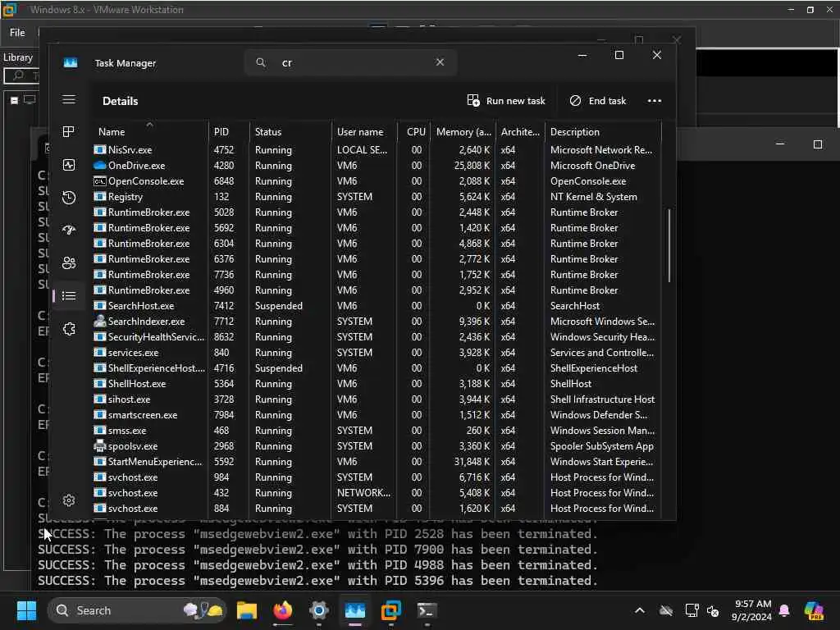The height and width of the screenshot is (630, 840).
Task: Click the Task Manager search field
Action: point(350,62)
